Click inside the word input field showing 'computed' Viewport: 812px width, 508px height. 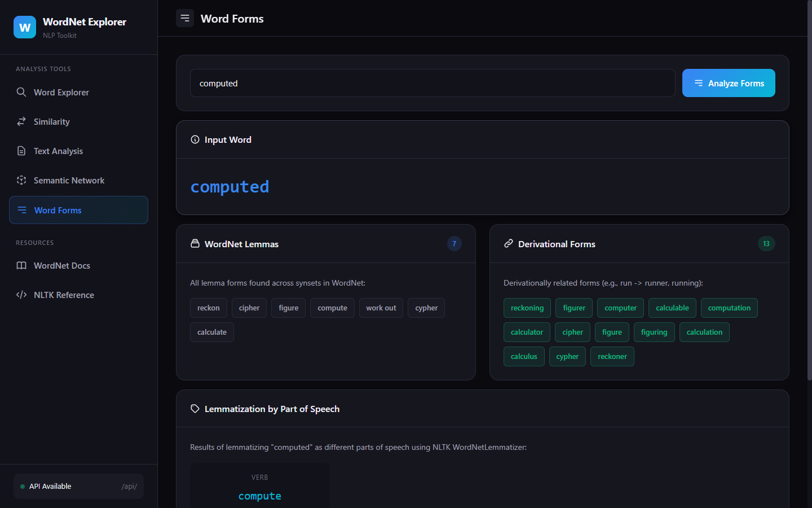point(432,83)
